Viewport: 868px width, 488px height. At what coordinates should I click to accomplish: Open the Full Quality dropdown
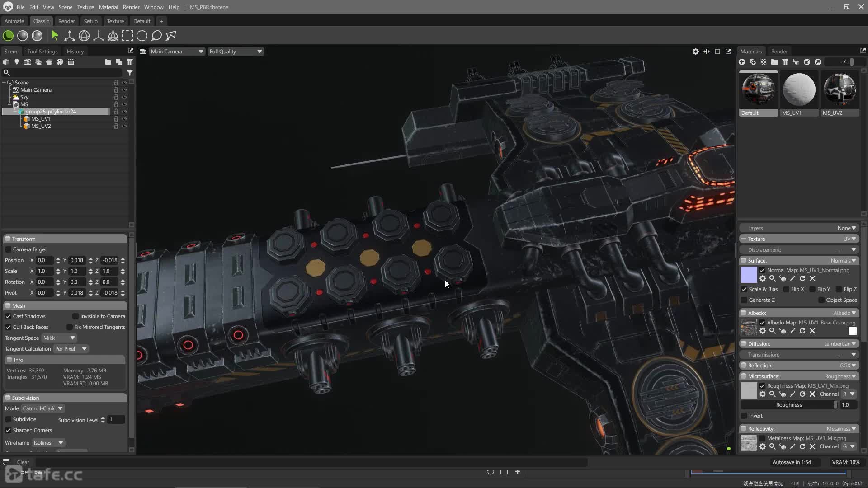(235, 52)
